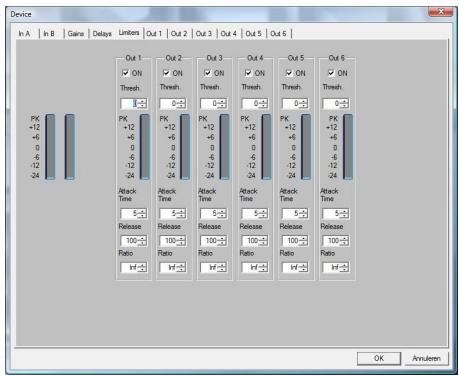Click the Out 5 Ratio spinner arrows
The height and width of the screenshot is (376, 459).
[x=303, y=267]
